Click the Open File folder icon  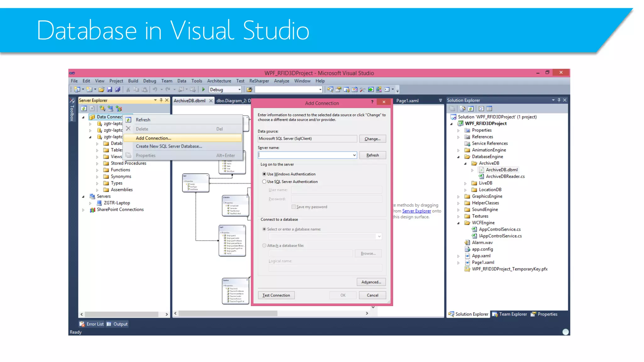tap(101, 90)
